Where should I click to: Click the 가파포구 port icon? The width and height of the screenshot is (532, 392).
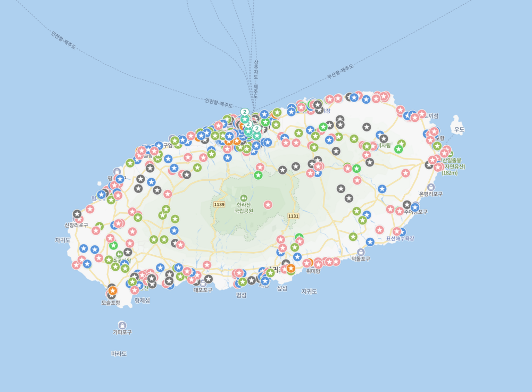pyautogui.click(x=122, y=324)
